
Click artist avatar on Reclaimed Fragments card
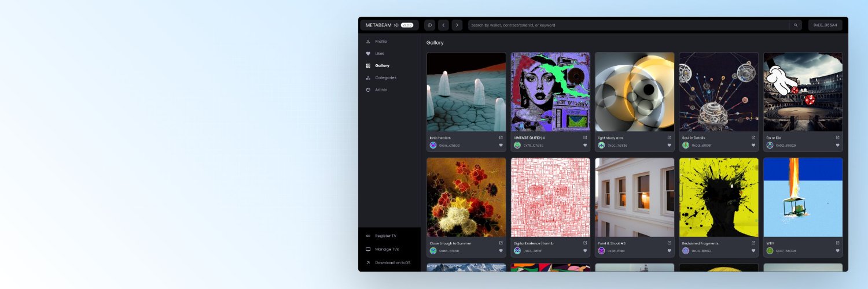click(686, 251)
